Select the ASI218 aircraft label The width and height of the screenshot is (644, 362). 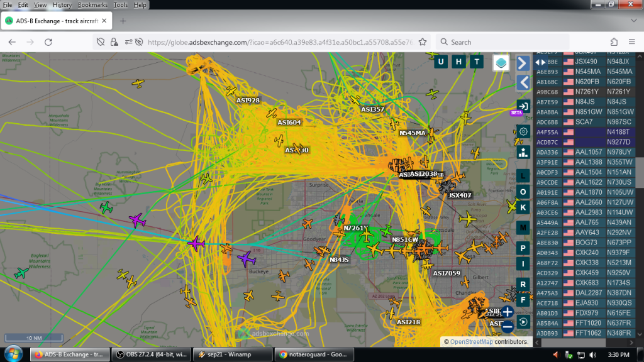[408, 322]
